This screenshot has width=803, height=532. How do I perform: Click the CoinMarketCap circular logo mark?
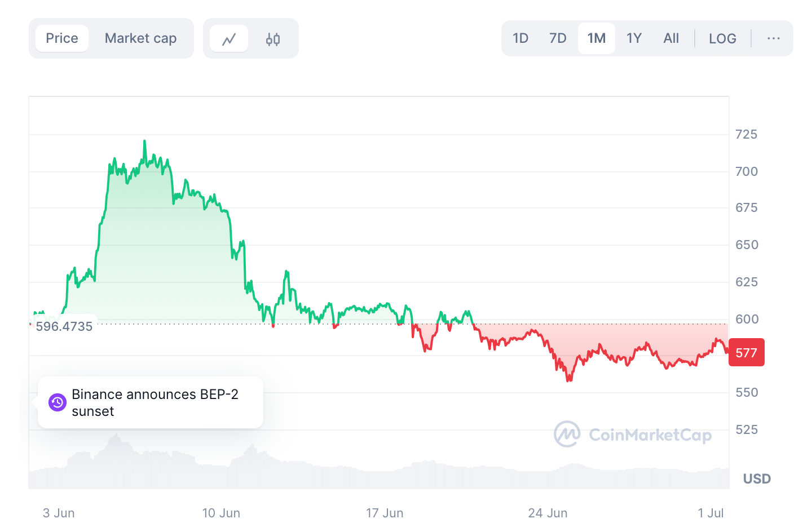(567, 435)
